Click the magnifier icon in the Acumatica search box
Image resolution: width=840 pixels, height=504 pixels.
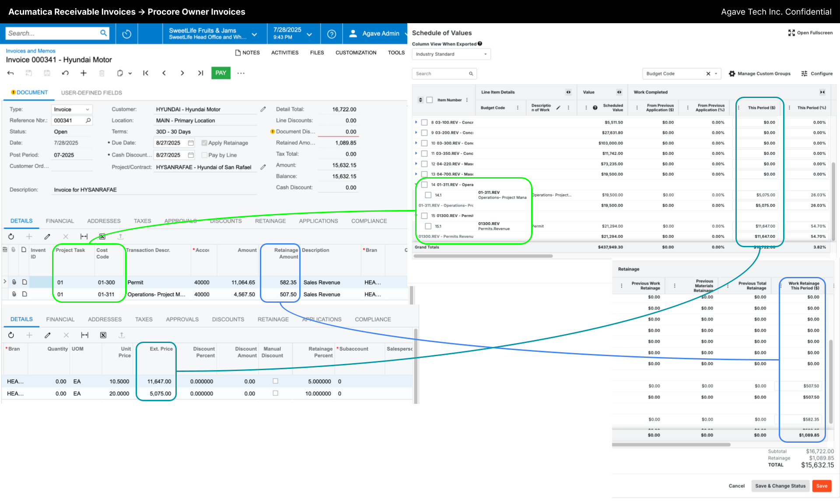tap(104, 33)
